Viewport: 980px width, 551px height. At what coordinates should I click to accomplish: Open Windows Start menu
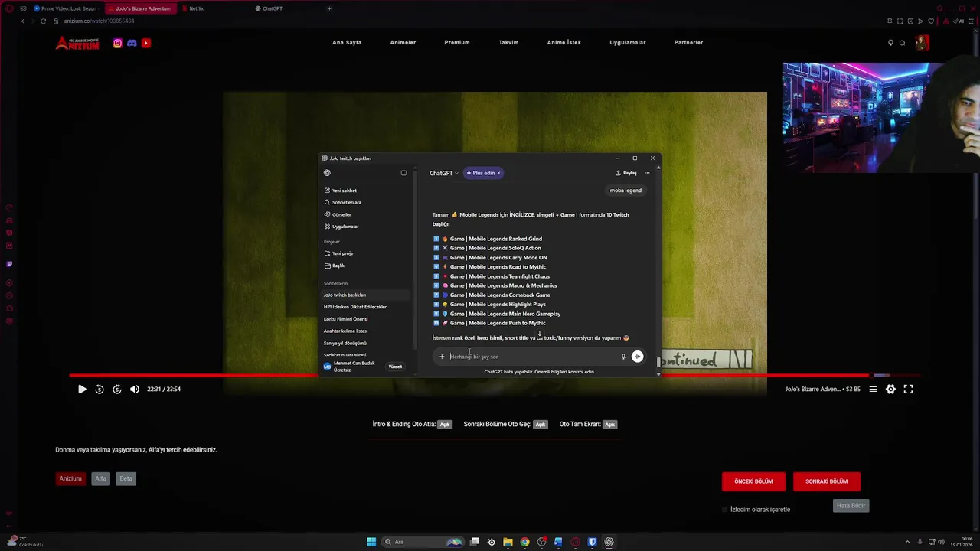[371, 542]
